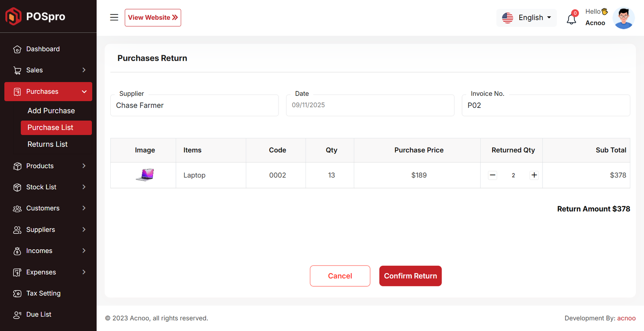Expand the Products submenu
The height and width of the screenshot is (331, 644).
pos(84,166)
